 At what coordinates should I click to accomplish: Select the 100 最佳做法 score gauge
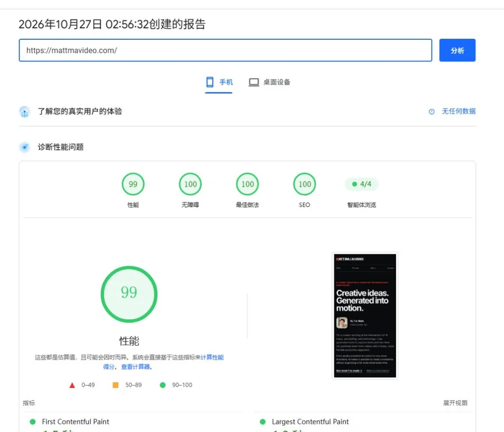[x=248, y=184]
